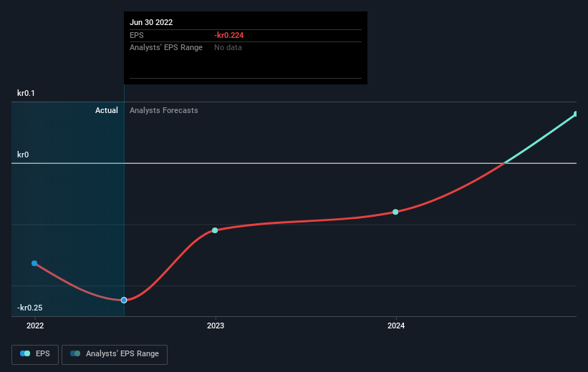Click the 2022 x-axis label
This screenshot has height=372, width=588.
click(x=35, y=325)
